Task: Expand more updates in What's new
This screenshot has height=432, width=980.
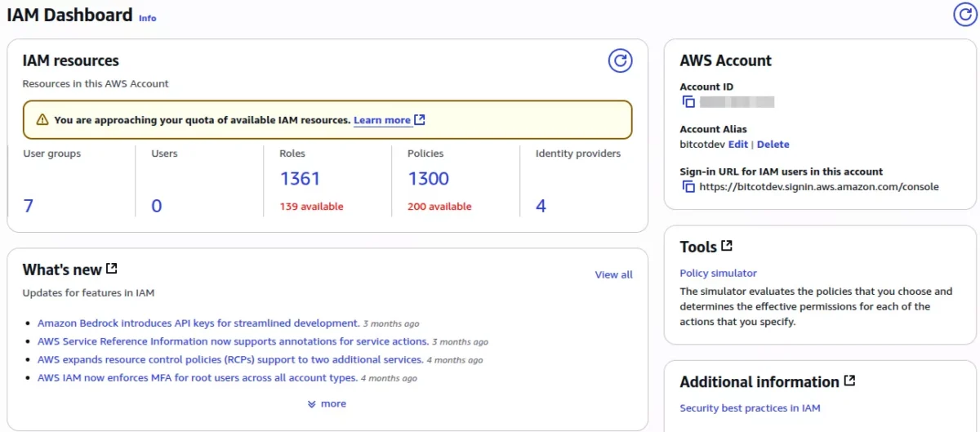Action: pyautogui.click(x=327, y=403)
